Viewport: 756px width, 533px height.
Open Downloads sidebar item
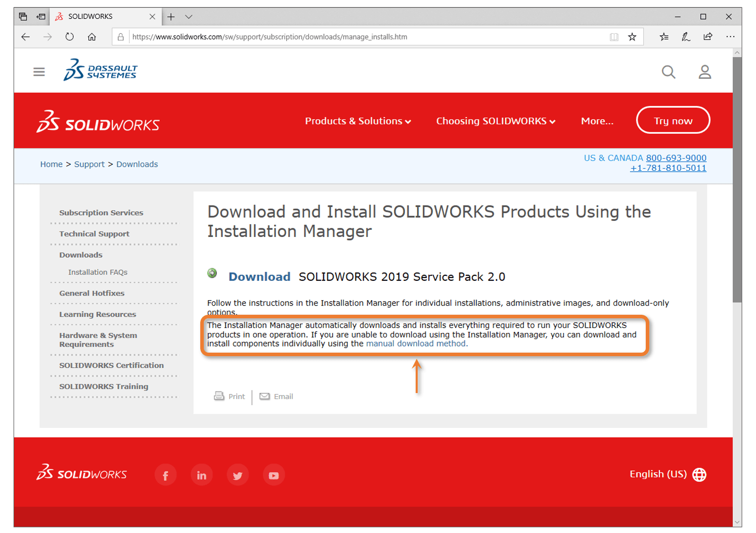81,255
